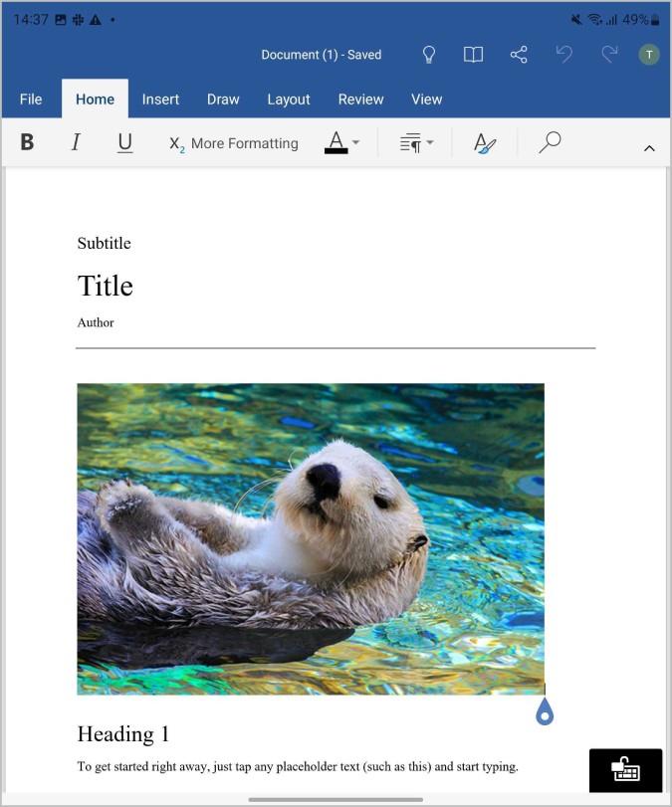This screenshot has height=807, width=672.
Task: Click the paragraph formatting icon
Action: 410,142
